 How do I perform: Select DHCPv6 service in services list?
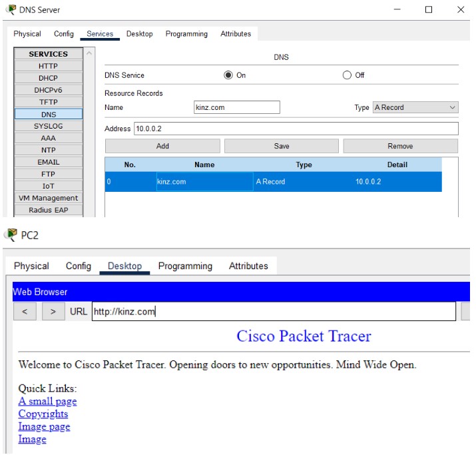[x=49, y=90]
